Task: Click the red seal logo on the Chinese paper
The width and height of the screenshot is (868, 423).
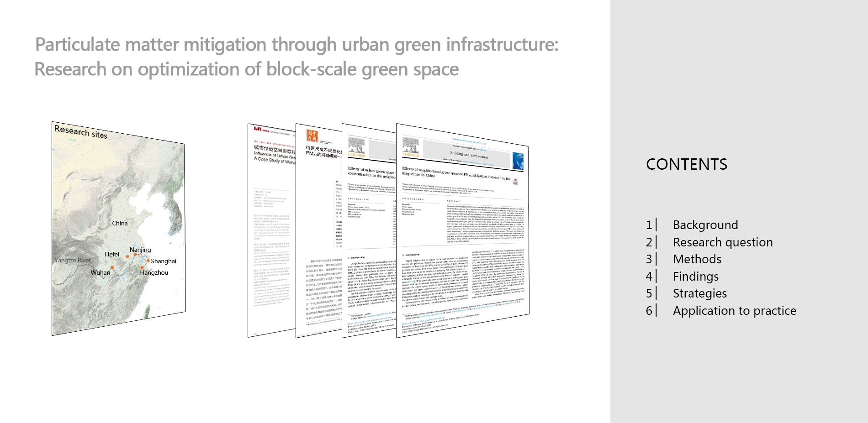Action: pyautogui.click(x=312, y=136)
